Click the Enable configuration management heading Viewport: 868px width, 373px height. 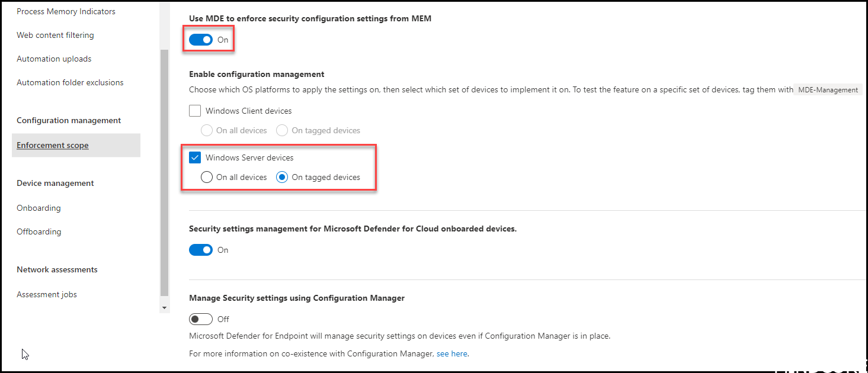click(x=257, y=74)
